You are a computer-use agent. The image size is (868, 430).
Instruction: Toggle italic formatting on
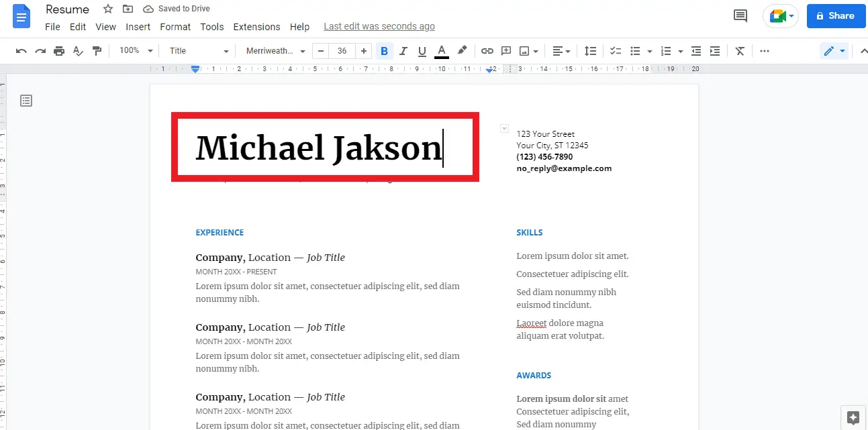[x=403, y=50]
